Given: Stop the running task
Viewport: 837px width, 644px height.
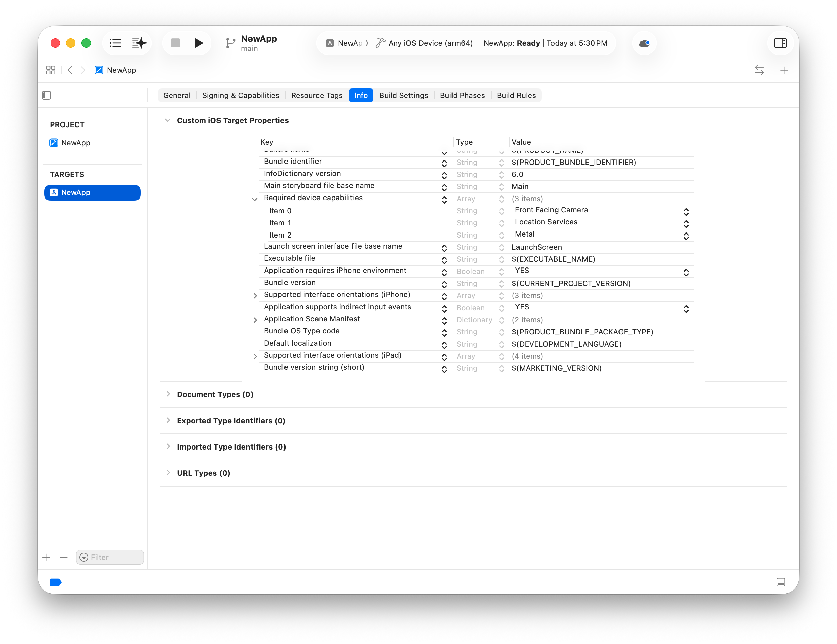Looking at the screenshot, I should (x=175, y=43).
